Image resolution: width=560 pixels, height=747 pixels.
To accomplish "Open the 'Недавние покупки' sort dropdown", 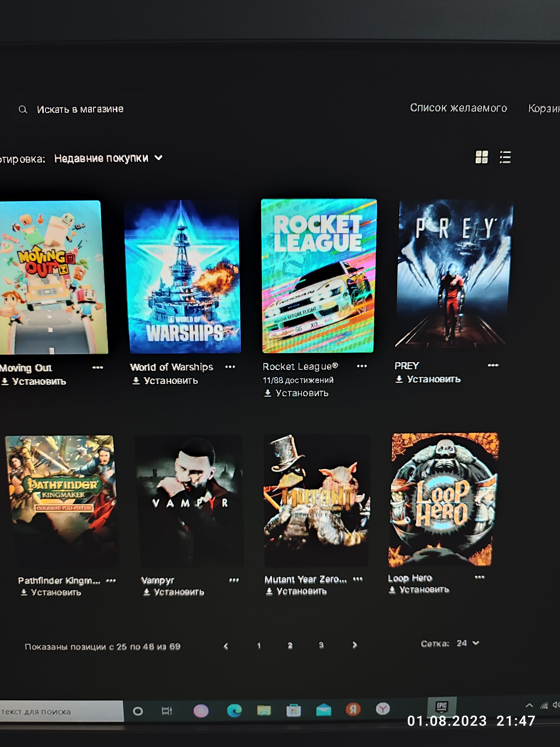I will pos(108,158).
